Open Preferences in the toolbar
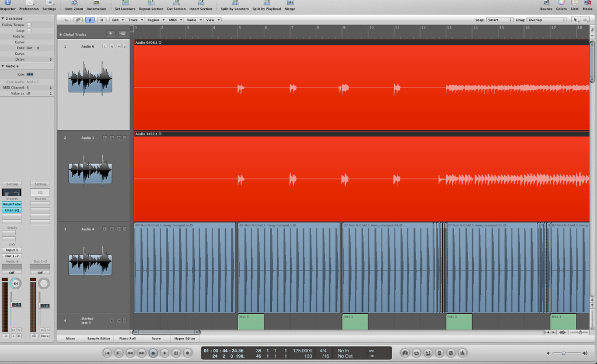Viewport: 597px width, 364px height. point(29,4)
